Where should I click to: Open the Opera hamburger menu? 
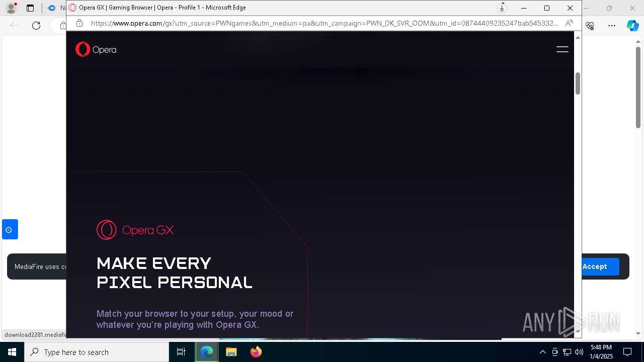point(562,49)
